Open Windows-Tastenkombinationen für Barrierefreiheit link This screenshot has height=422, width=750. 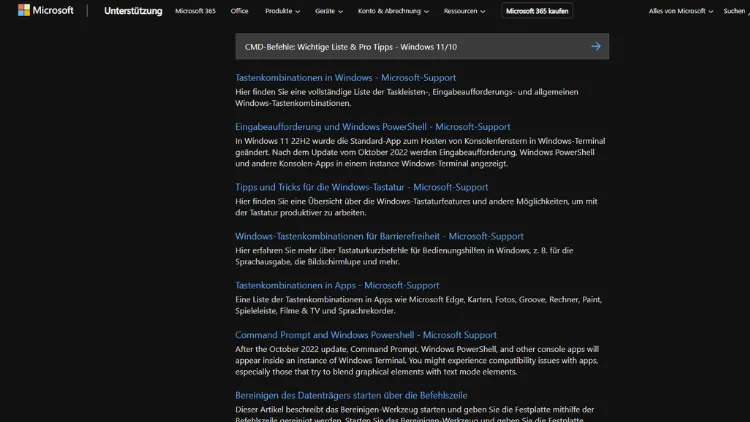379,236
